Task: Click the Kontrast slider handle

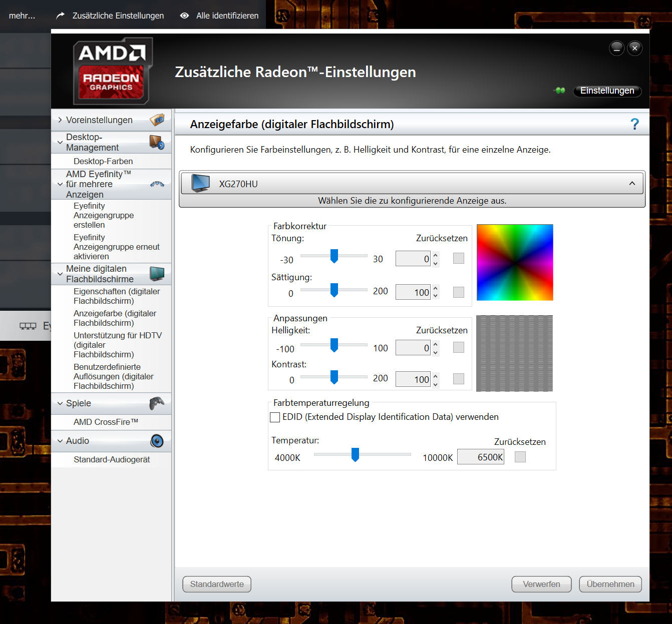Action: [334, 377]
